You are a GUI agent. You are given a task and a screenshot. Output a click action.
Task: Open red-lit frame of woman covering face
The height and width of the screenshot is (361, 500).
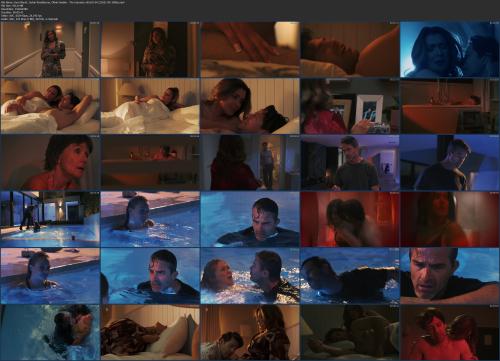click(x=350, y=219)
